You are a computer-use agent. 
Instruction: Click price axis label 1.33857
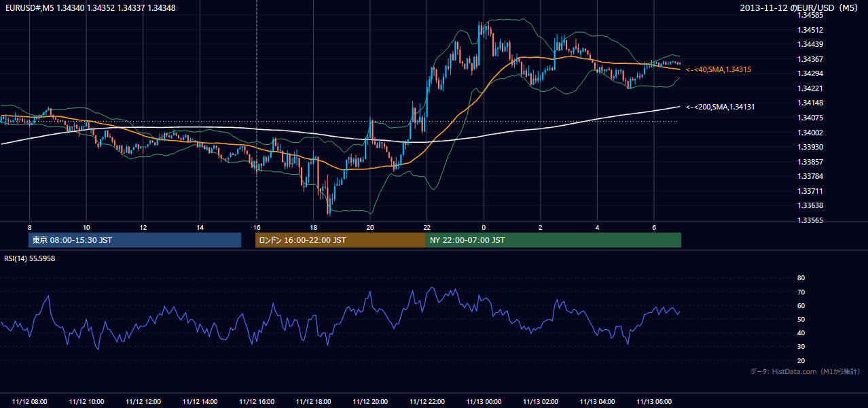point(810,162)
